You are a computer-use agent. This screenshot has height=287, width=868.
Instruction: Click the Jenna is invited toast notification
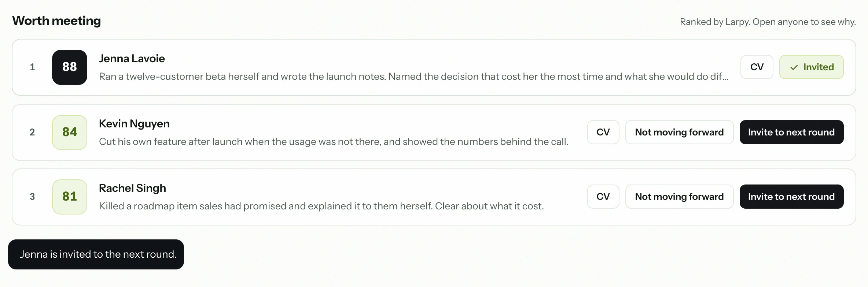[96, 254]
